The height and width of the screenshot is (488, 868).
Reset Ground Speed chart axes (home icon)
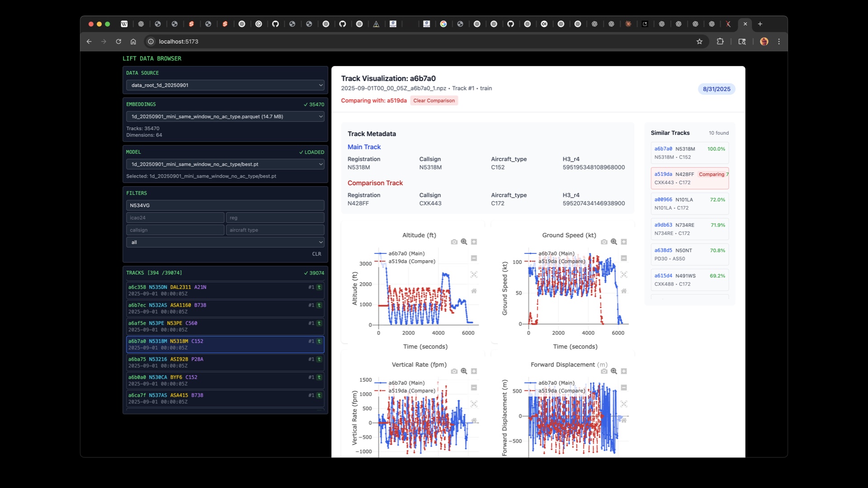coord(624,291)
